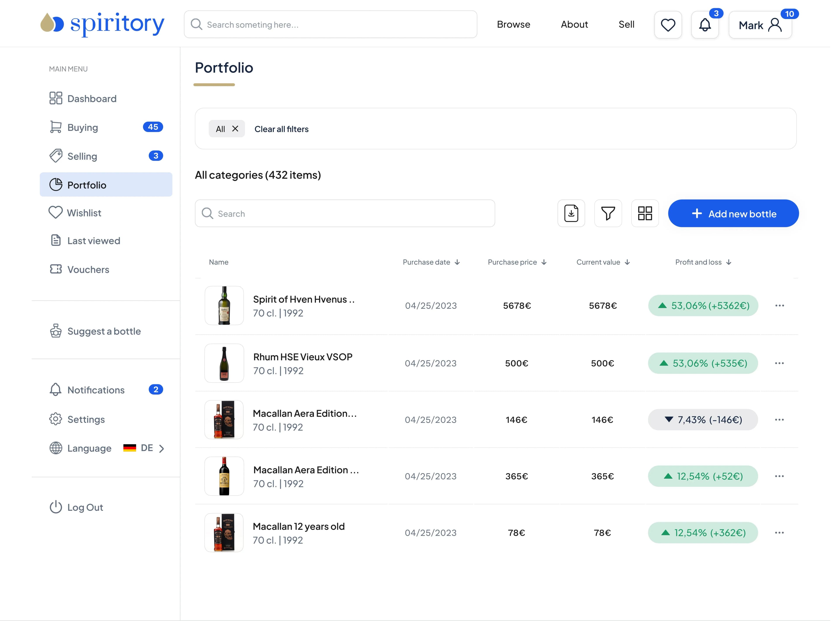Open more options for Rhum HSE Vieux row

tap(779, 363)
